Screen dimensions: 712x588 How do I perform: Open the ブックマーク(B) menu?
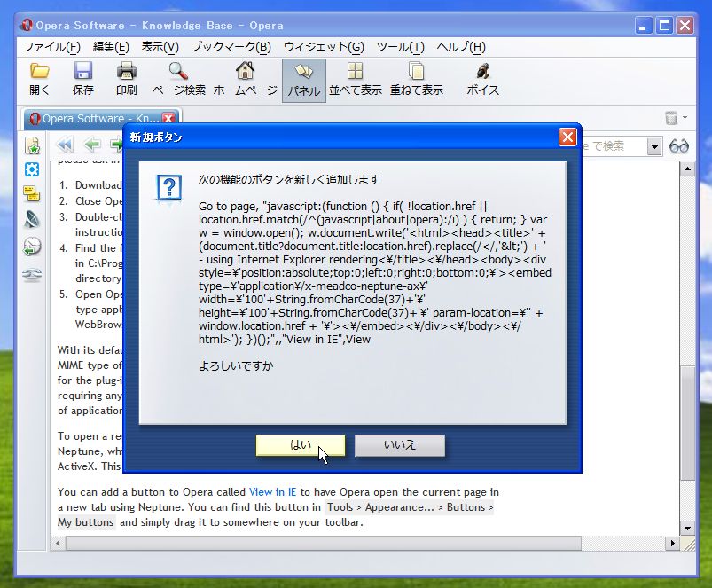(231, 47)
